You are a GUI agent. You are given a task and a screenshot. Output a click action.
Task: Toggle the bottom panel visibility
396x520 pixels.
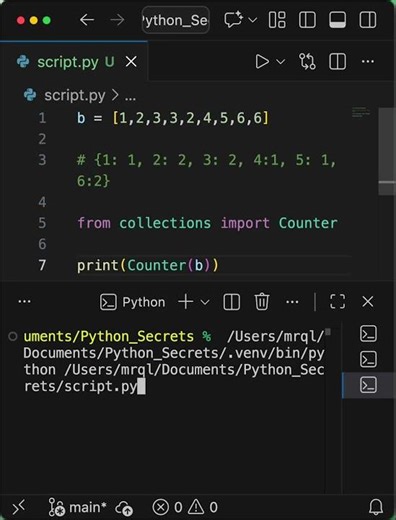click(x=337, y=20)
